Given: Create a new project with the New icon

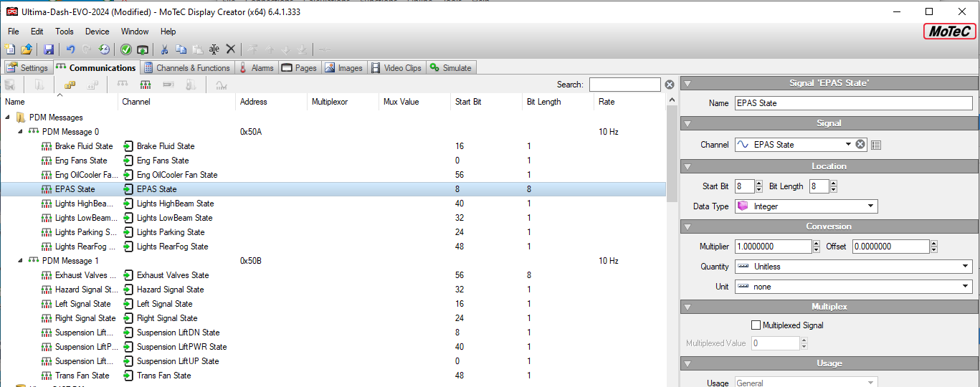Looking at the screenshot, I should coord(10,49).
